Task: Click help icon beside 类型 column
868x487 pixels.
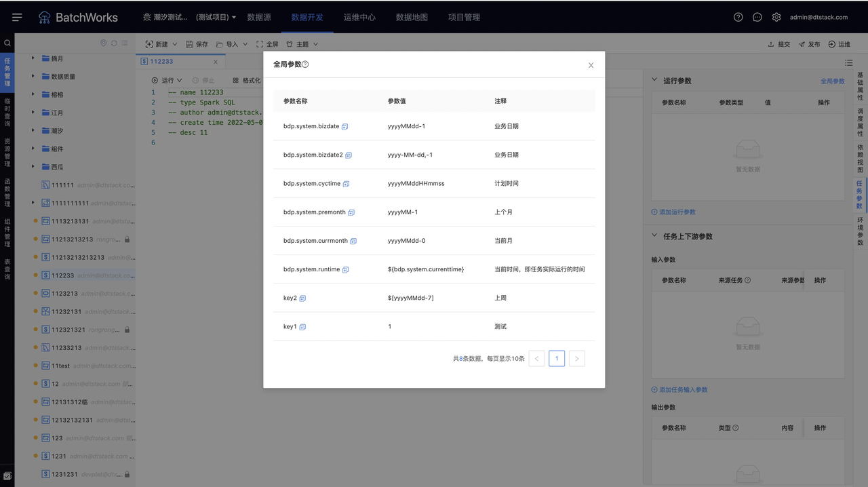Action: click(736, 428)
